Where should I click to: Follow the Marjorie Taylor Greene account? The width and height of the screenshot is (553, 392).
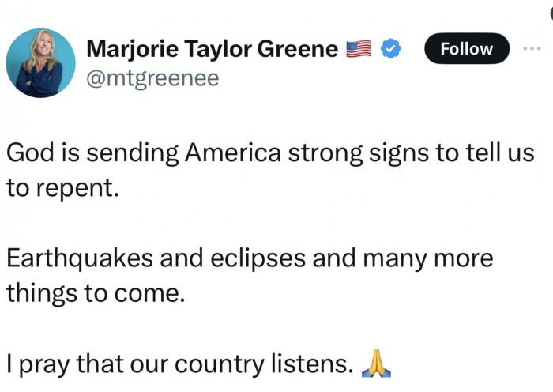467,49
